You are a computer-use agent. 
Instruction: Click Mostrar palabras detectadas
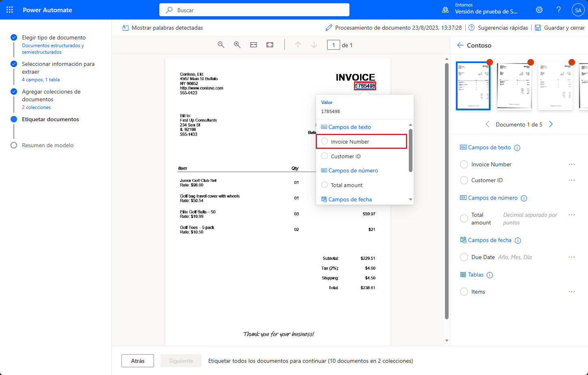(163, 28)
